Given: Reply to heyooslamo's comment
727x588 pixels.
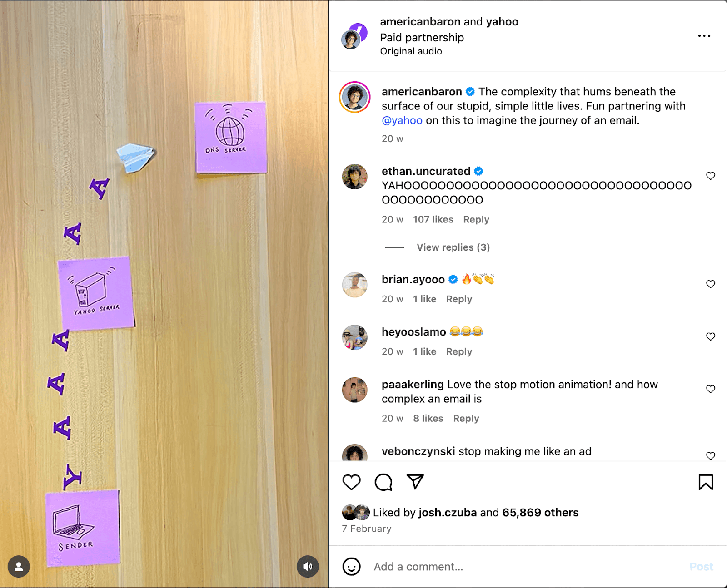Looking at the screenshot, I should [x=459, y=352].
